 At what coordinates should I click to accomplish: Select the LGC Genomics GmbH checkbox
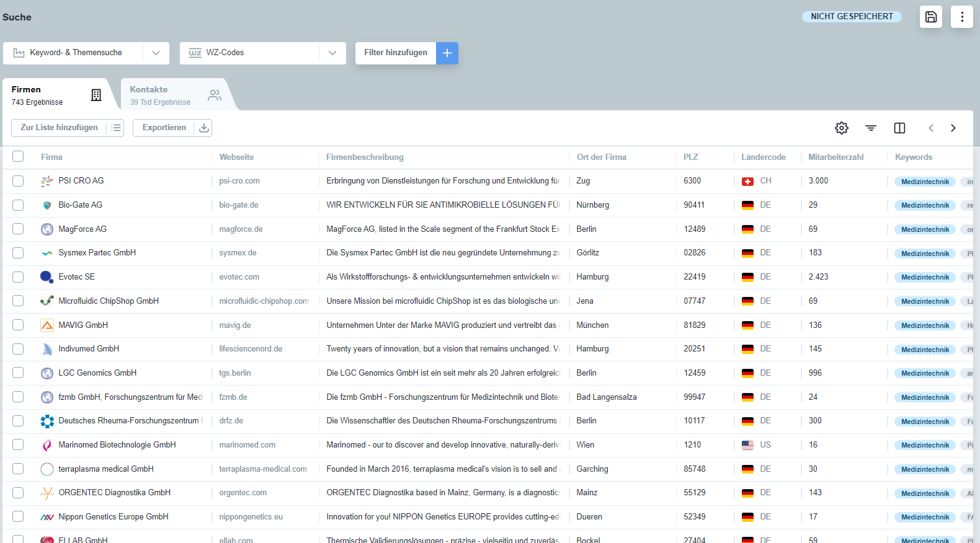(x=18, y=373)
